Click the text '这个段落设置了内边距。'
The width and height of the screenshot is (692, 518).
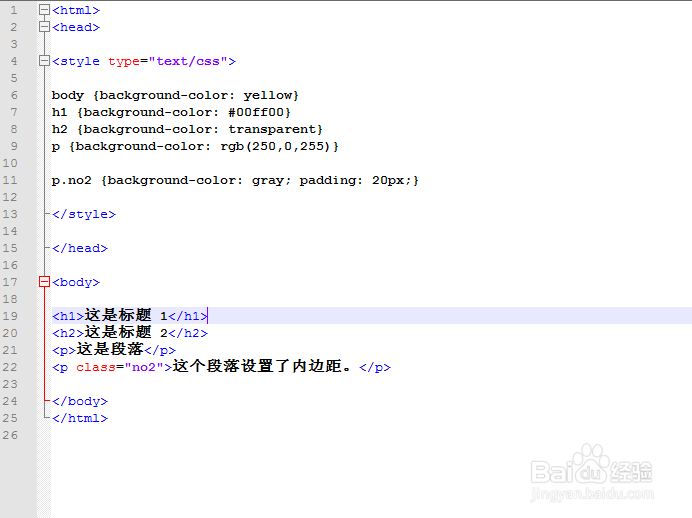262,366
